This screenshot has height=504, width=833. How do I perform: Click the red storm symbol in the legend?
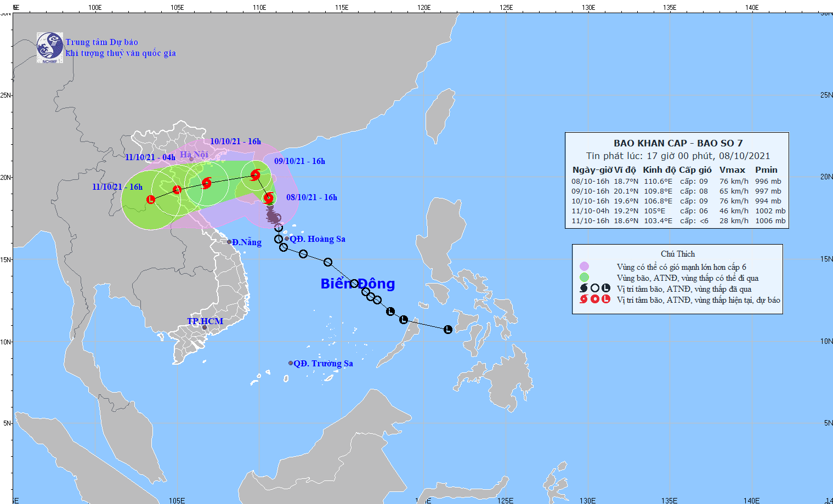583,299
